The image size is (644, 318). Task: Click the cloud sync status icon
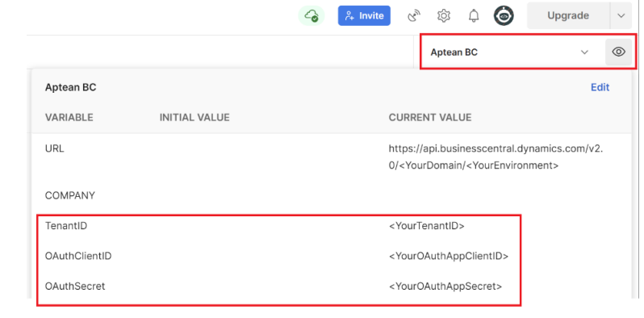(x=311, y=16)
